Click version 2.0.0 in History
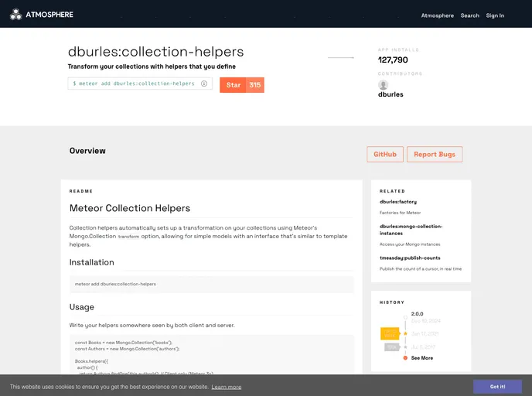 (x=417, y=314)
